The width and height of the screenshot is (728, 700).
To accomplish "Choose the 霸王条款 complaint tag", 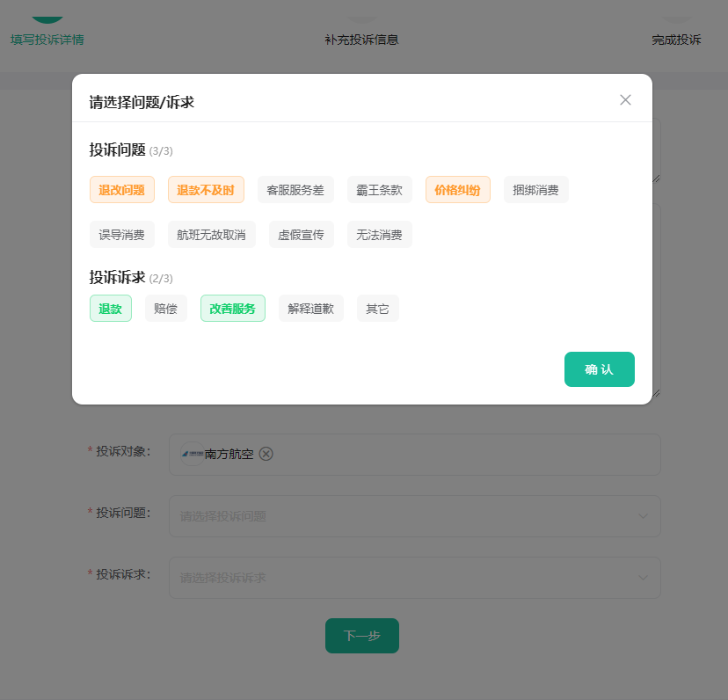I will pyautogui.click(x=379, y=190).
